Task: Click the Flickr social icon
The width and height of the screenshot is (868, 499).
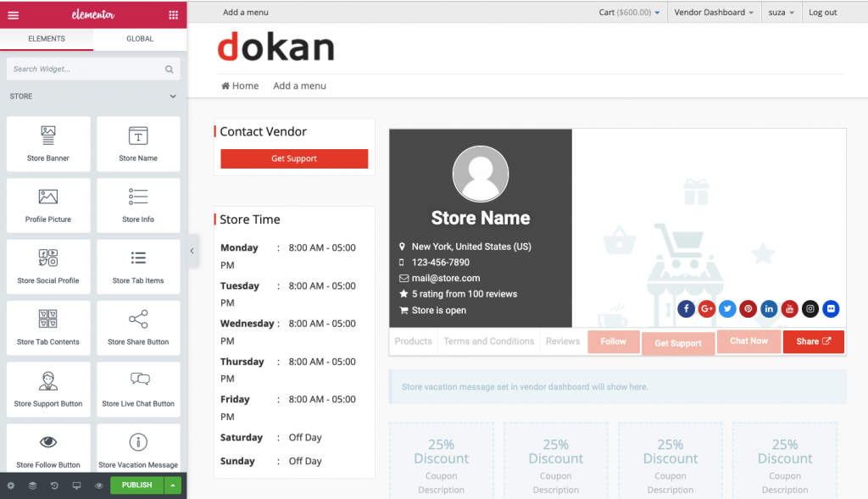Action: coord(831,308)
